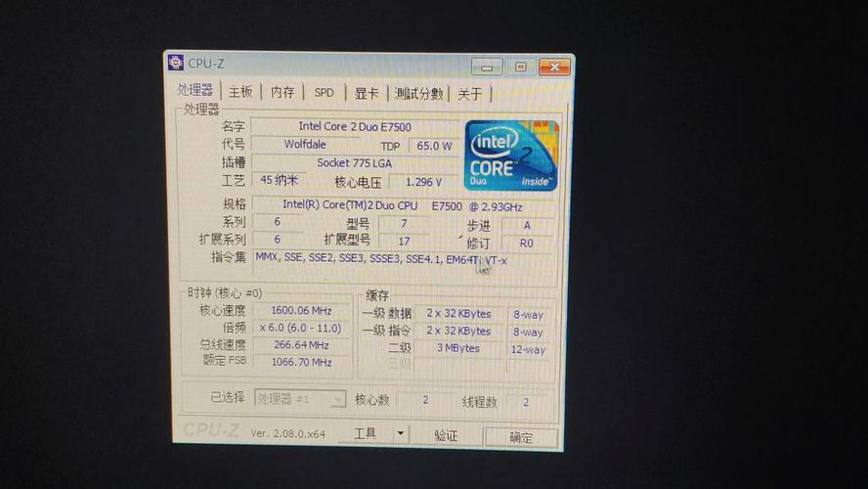
Task: Click the 修订 value R0
Action: pos(527,244)
